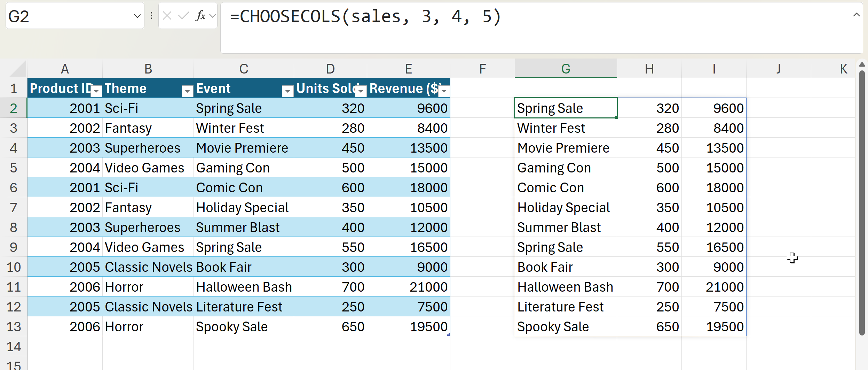
Task: Collapse the formula bar with chevron
Action: 857,15
